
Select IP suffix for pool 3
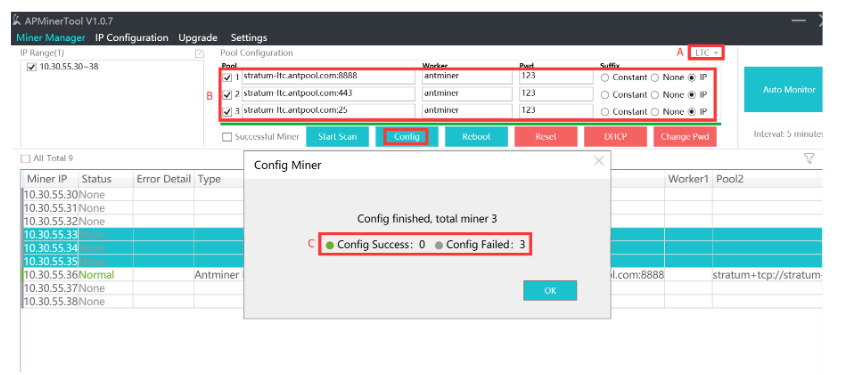[x=692, y=112]
